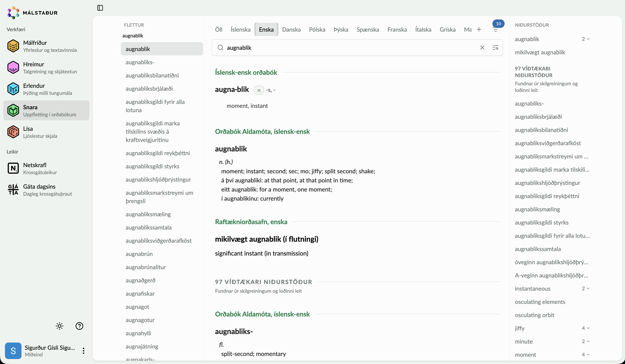Switch to Íslenska tab
625x364 pixels.
tap(240, 30)
